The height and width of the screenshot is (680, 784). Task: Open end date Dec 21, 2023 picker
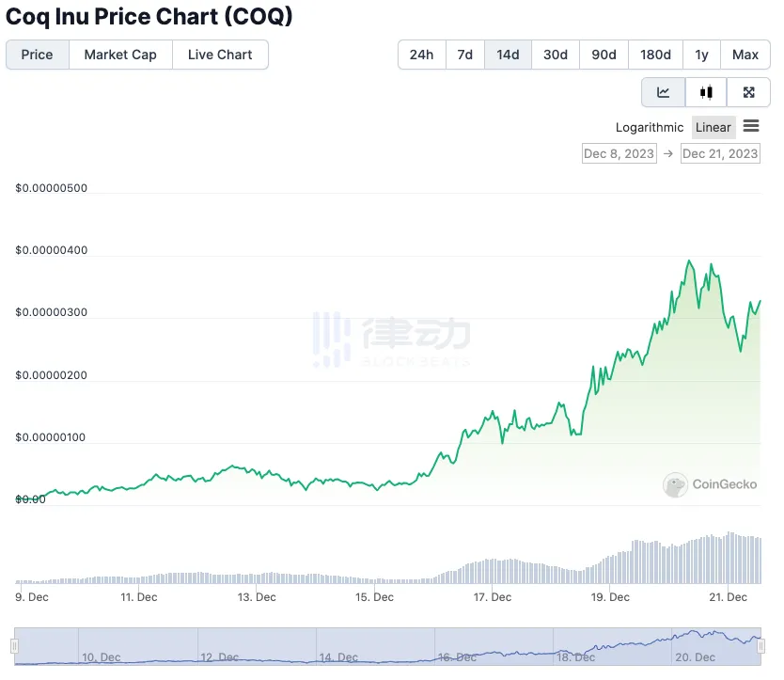[720, 153]
